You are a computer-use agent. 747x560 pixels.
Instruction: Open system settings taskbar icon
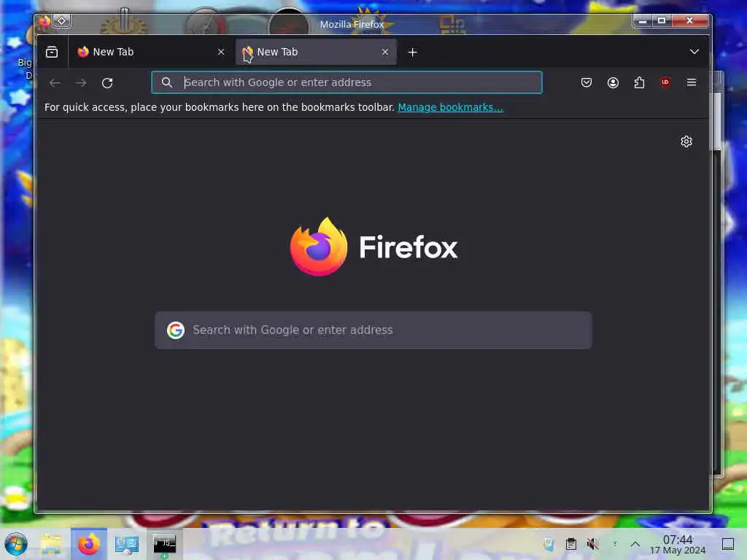(x=126, y=544)
